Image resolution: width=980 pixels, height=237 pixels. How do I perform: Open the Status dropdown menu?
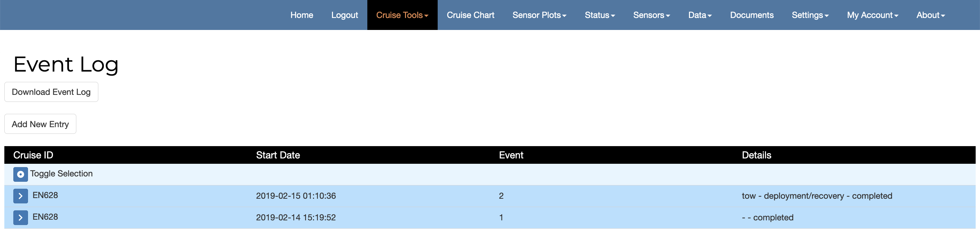pyautogui.click(x=600, y=15)
